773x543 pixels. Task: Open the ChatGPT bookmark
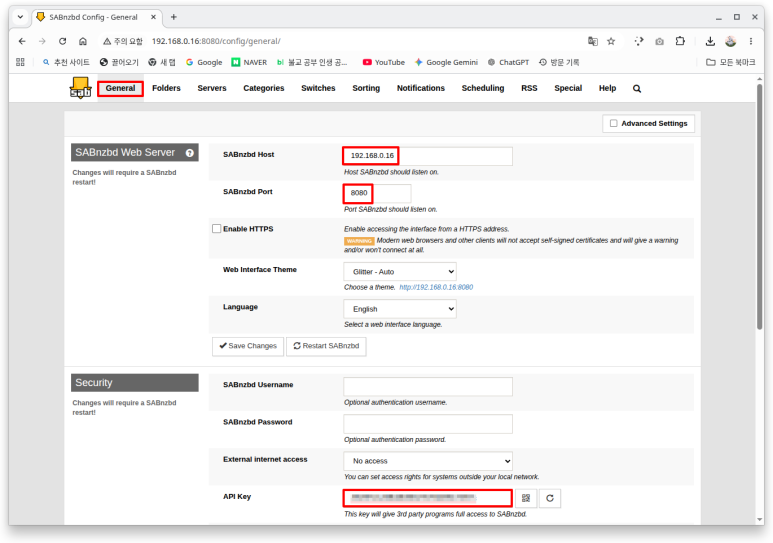508,63
